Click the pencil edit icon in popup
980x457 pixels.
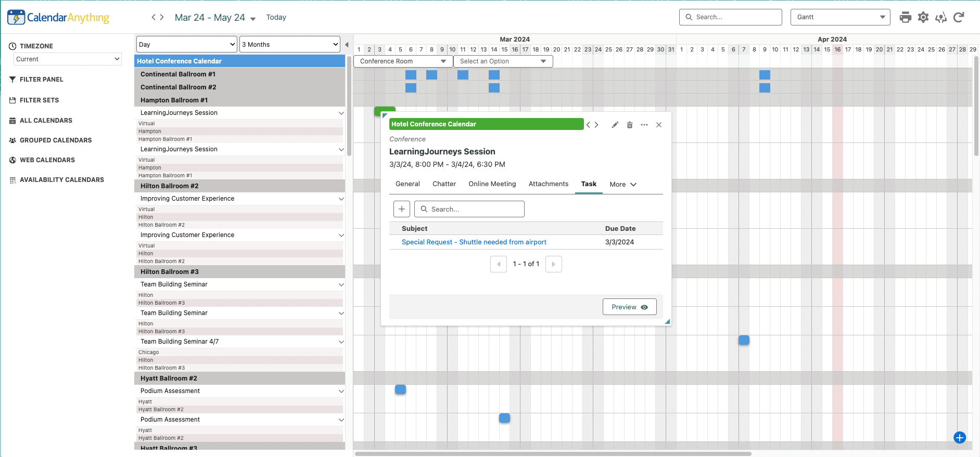tap(615, 125)
